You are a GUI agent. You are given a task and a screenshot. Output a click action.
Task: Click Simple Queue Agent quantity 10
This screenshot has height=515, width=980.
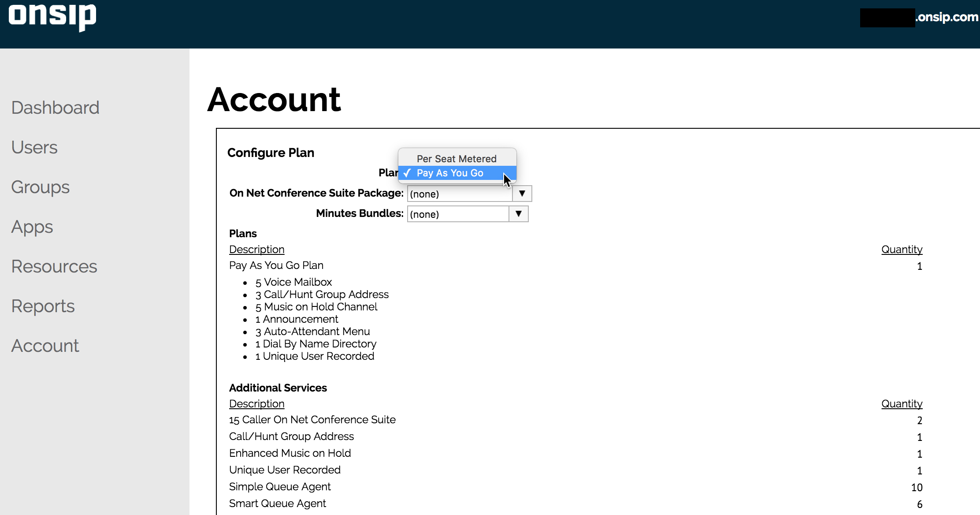coord(917,487)
